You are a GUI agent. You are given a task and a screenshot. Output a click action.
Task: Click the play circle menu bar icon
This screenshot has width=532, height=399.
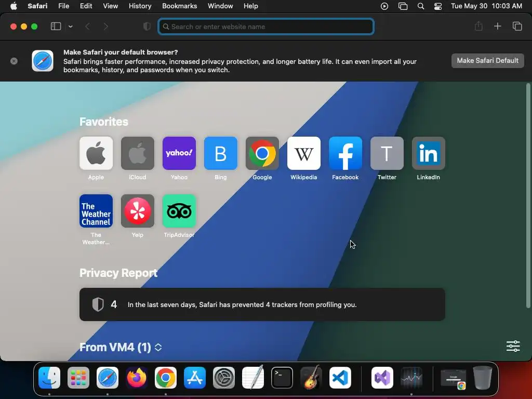tap(384, 6)
